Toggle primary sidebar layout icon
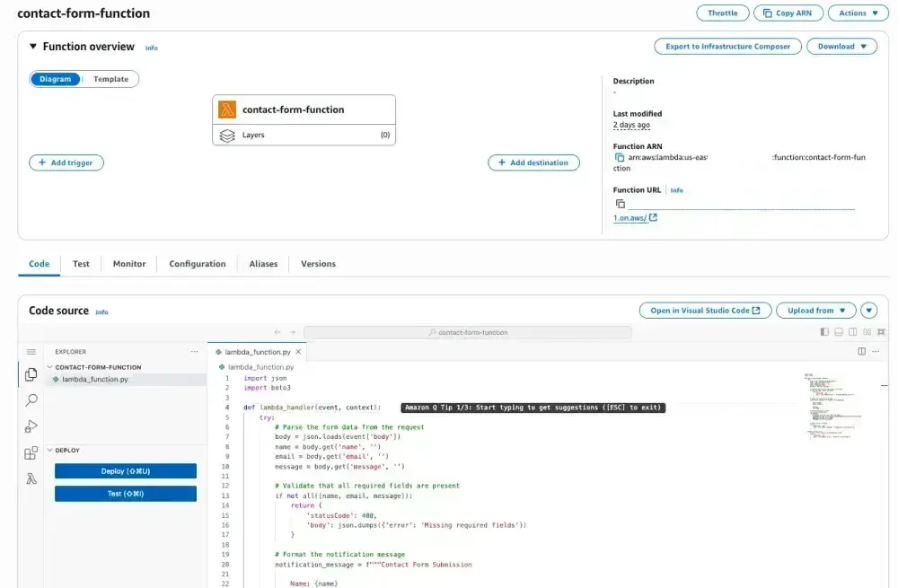The width and height of the screenshot is (898, 588). pyautogui.click(x=824, y=332)
